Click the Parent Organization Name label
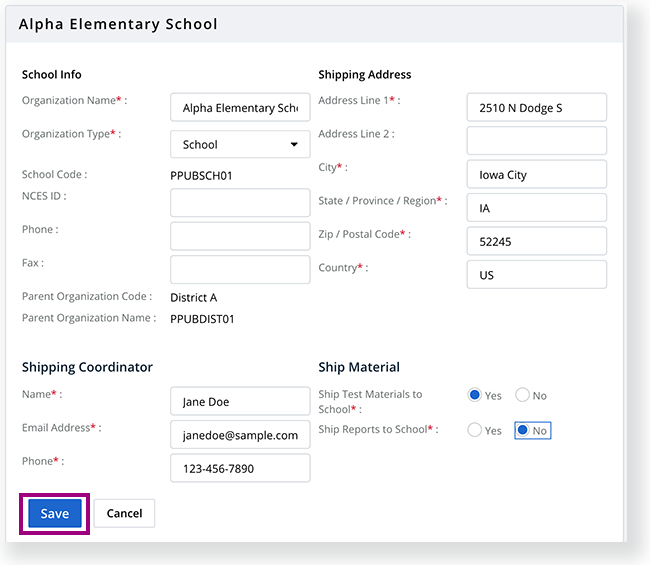650x565 pixels. click(89, 318)
